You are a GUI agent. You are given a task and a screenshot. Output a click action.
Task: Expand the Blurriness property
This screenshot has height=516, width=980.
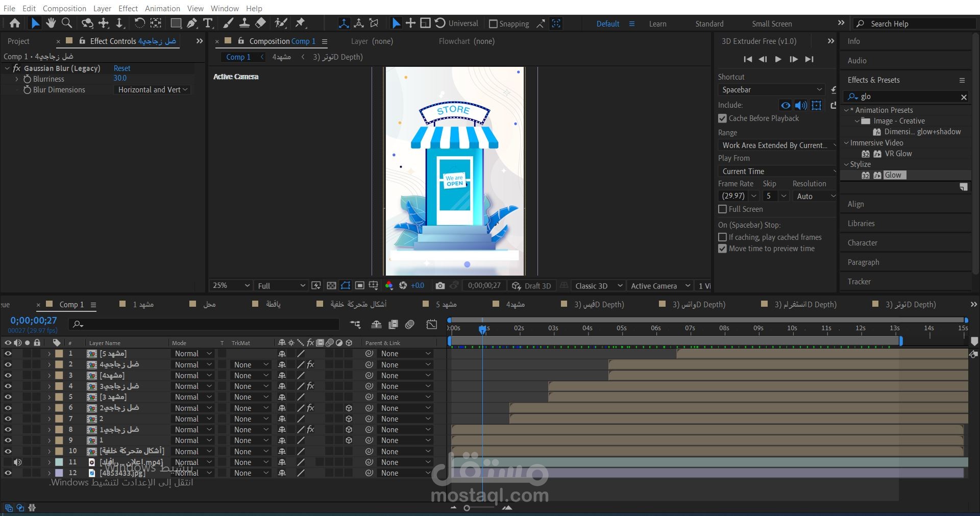17,79
